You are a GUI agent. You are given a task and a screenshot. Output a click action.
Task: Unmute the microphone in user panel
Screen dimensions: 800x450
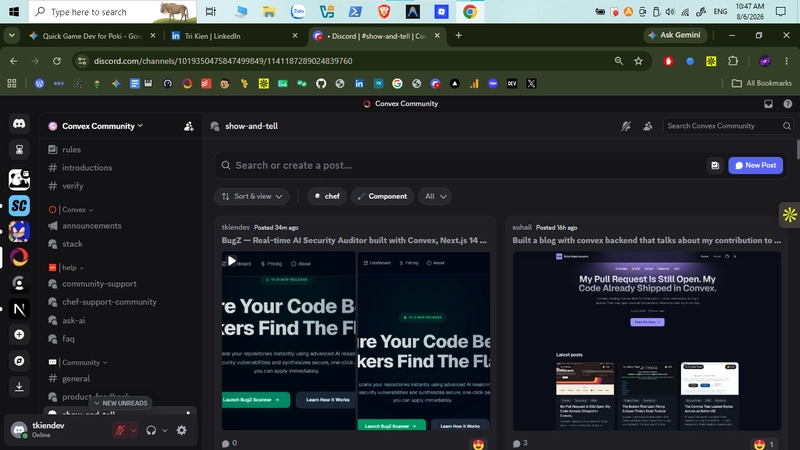(x=120, y=430)
